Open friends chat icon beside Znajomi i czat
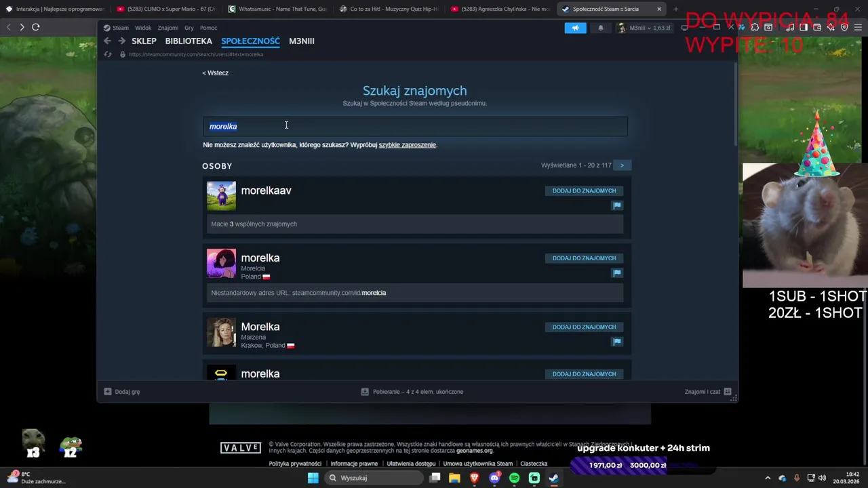The height and width of the screenshot is (488, 868). tap(728, 392)
